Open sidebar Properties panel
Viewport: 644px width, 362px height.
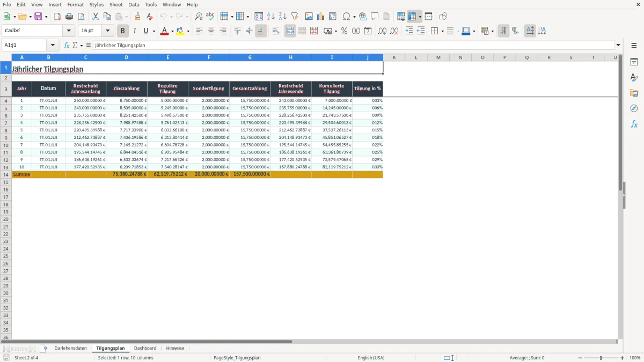coord(634,62)
